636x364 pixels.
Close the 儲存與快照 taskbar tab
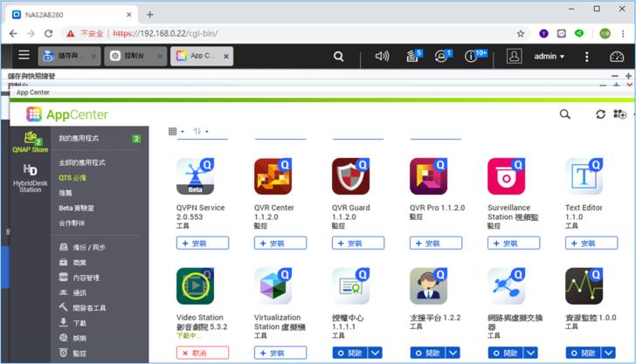tap(93, 57)
